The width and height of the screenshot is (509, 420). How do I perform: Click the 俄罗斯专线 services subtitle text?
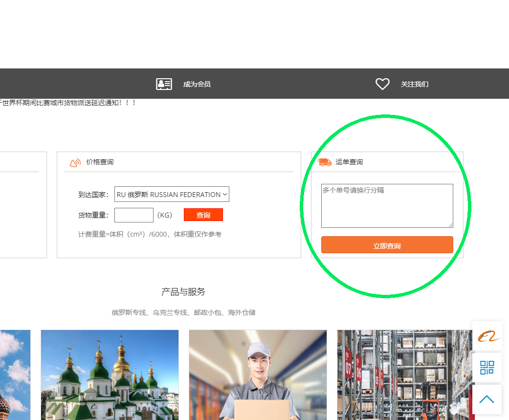(184, 312)
